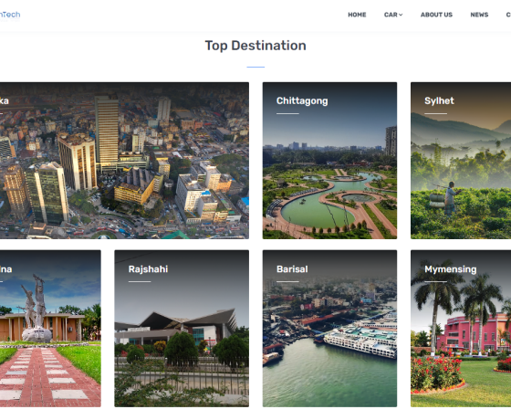Open the NEWS page link
The width and height of the screenshot is (511, 420).
click(x=479, y=15)
